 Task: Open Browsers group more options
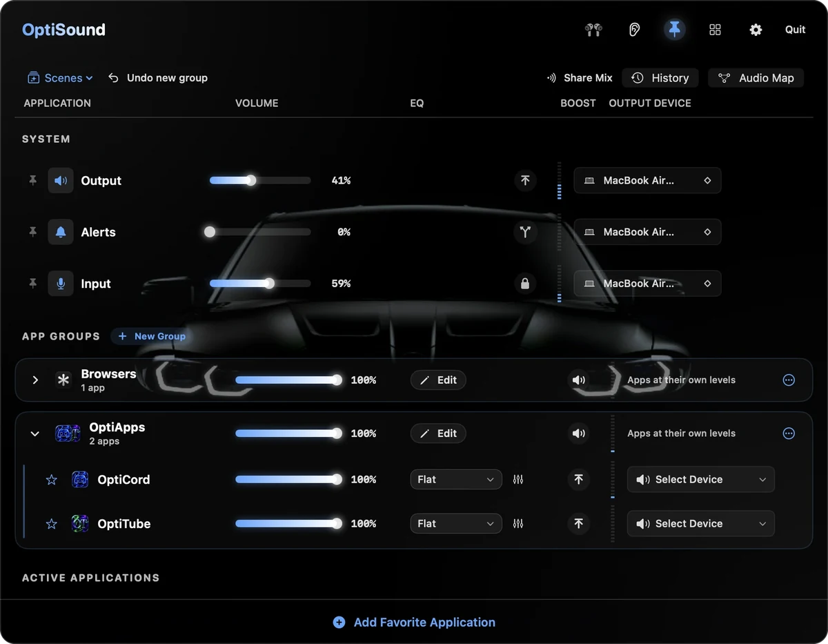tap(789, 380)
